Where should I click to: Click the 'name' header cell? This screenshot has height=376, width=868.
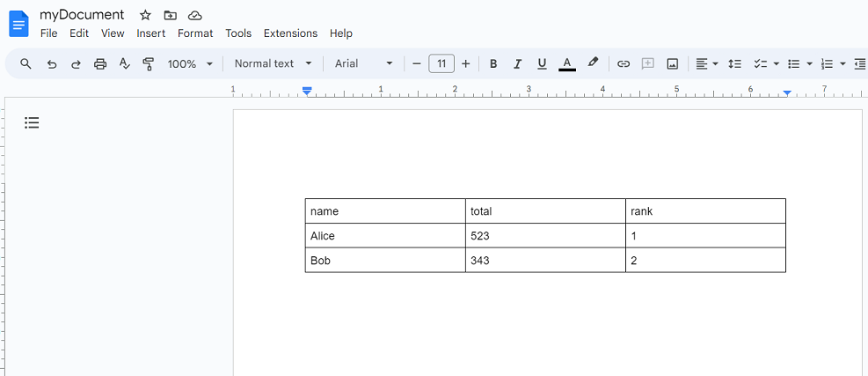click(385, 211)
